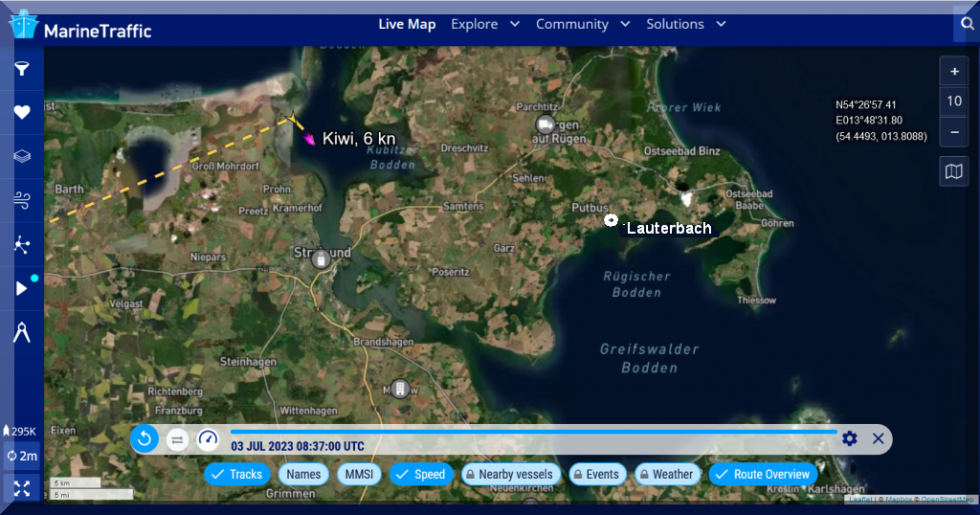Show the wind weather overlay icon
This screenshot has width=980, height=515.
pos(21,200)
